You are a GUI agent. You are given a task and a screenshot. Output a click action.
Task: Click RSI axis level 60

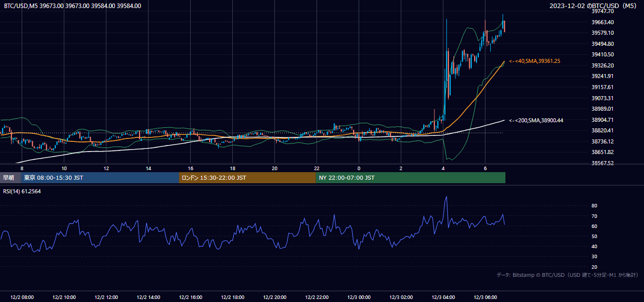(594, 226)
